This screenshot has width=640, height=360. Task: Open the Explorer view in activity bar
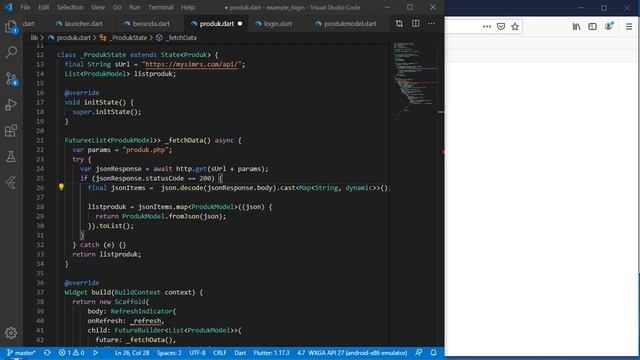pyautogui.click(x=11, y=27)
